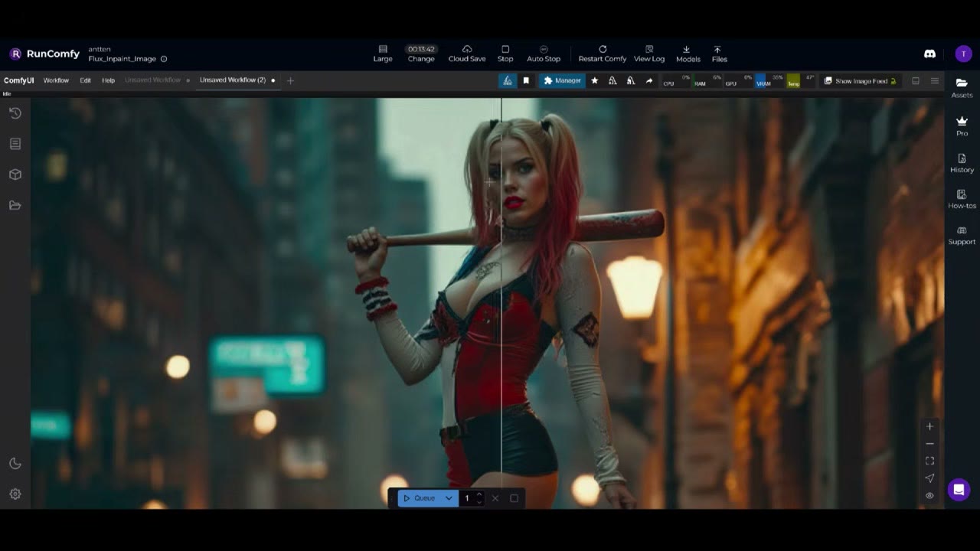
Task: Add a new workflow tab
Action: click(x=290, y=80)
